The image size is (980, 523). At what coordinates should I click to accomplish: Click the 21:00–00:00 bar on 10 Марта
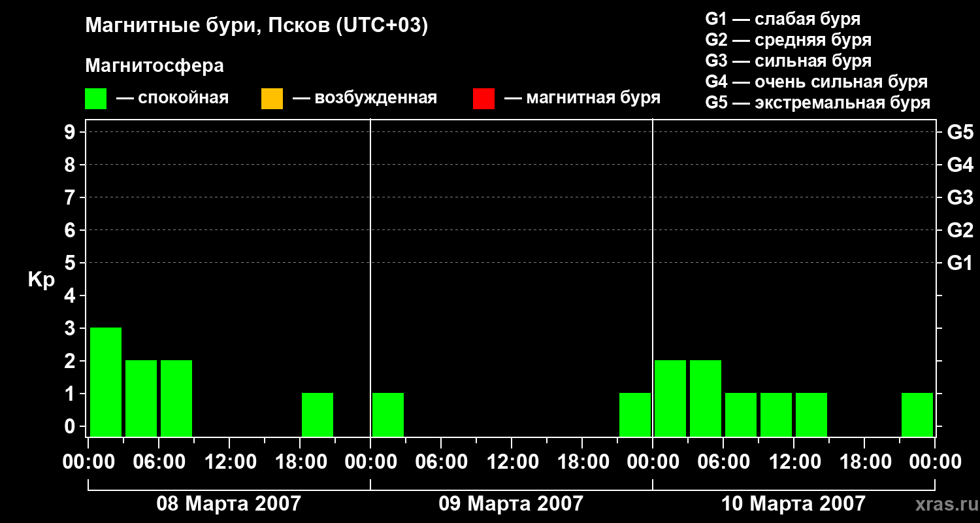tap(917, 414)
